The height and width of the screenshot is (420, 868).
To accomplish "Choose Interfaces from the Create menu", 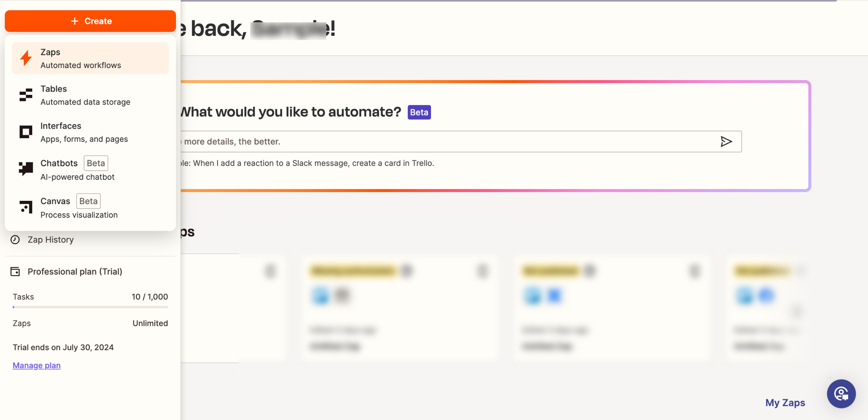I will click(x=84, y=132).
